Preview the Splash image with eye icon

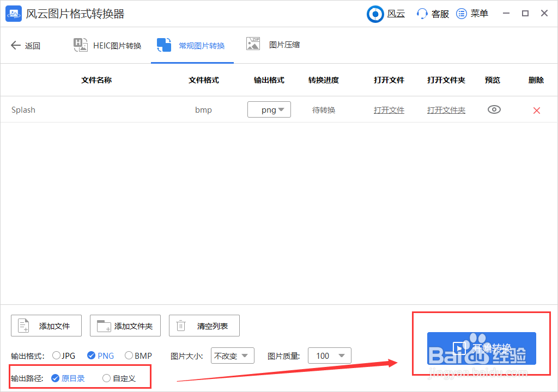click(494, 109)
